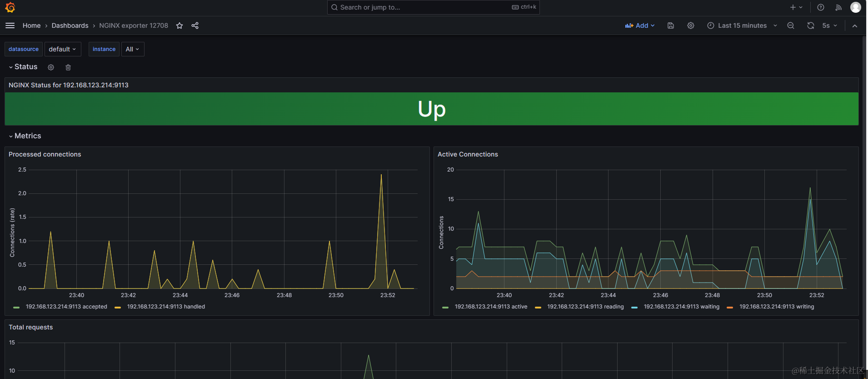Viewport: 868px width, 379px height.
Task: Open the Add panel dropdown
Action: pos(640,25)
